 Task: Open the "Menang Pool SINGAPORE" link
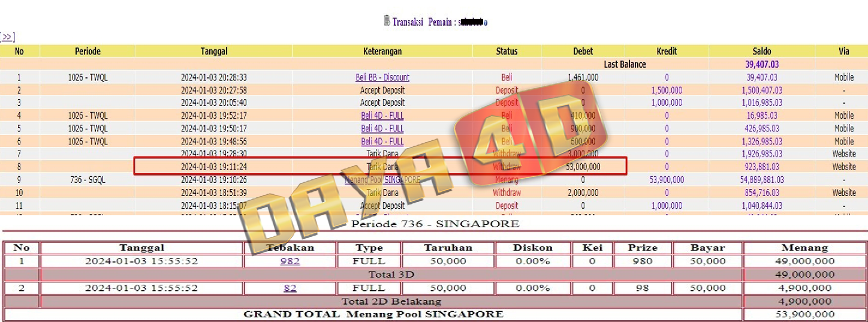coord(382,180)
